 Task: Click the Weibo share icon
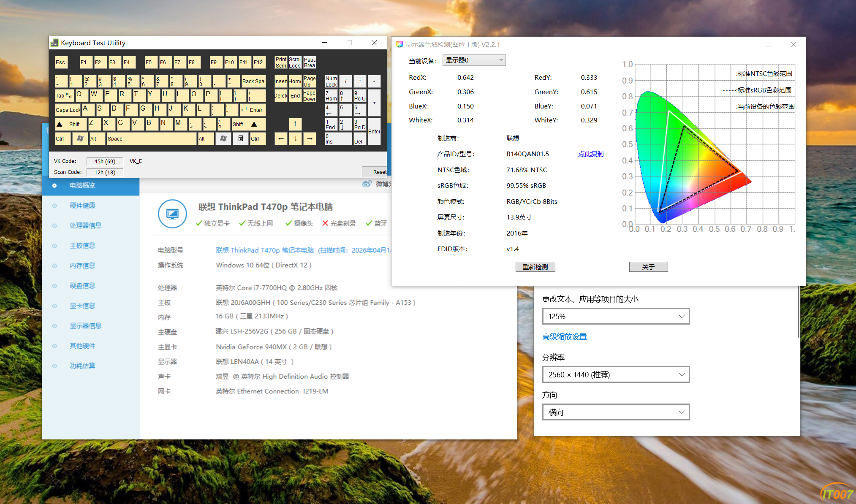pos(367,184)
